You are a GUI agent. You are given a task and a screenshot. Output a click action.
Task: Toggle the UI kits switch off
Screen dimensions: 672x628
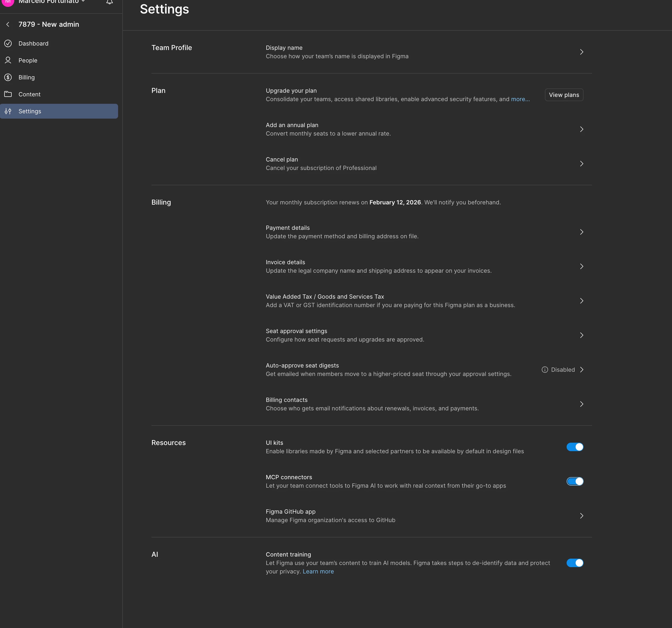(x=574, y=447)
